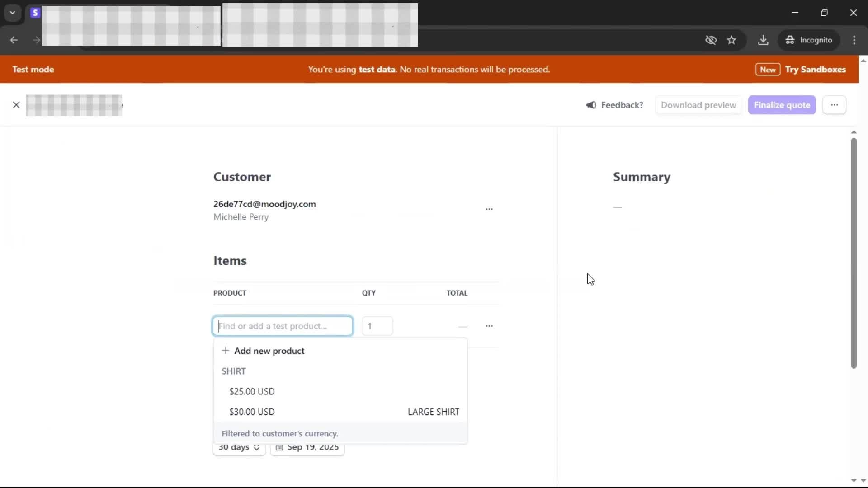Expand the tab search dropdown arrow

(x=13, y=13)
